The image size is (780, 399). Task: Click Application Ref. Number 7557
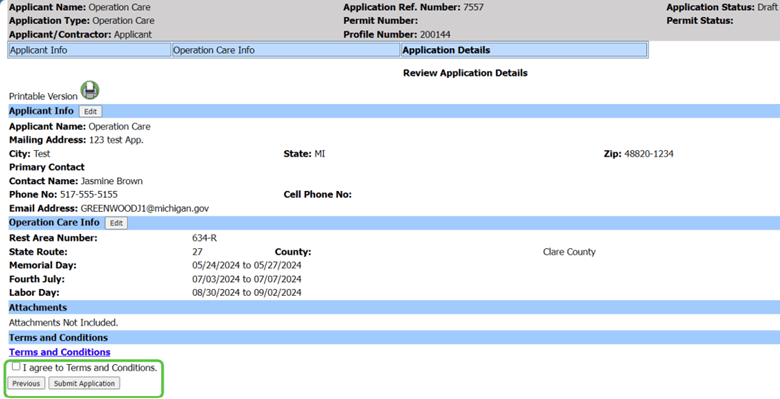[x=473, y=7]
